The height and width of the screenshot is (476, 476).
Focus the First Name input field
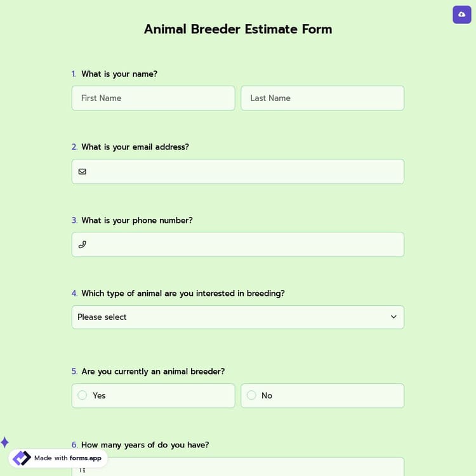pos(153,98)
